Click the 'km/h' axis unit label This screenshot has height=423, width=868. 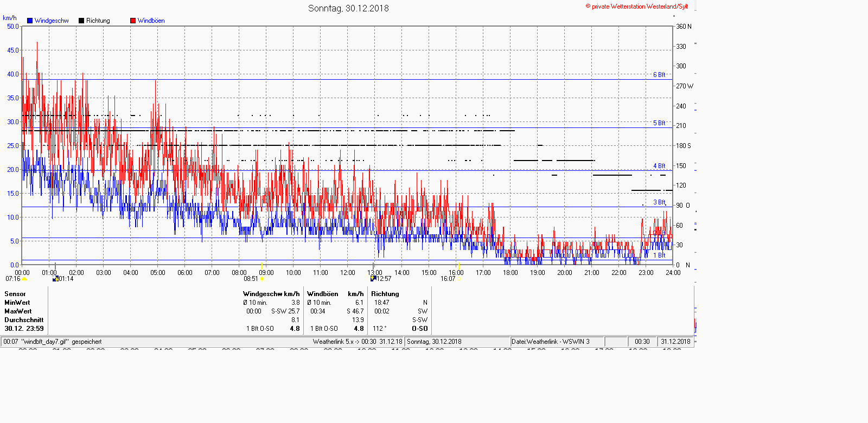pyautogui.click(x=10, y=18)
